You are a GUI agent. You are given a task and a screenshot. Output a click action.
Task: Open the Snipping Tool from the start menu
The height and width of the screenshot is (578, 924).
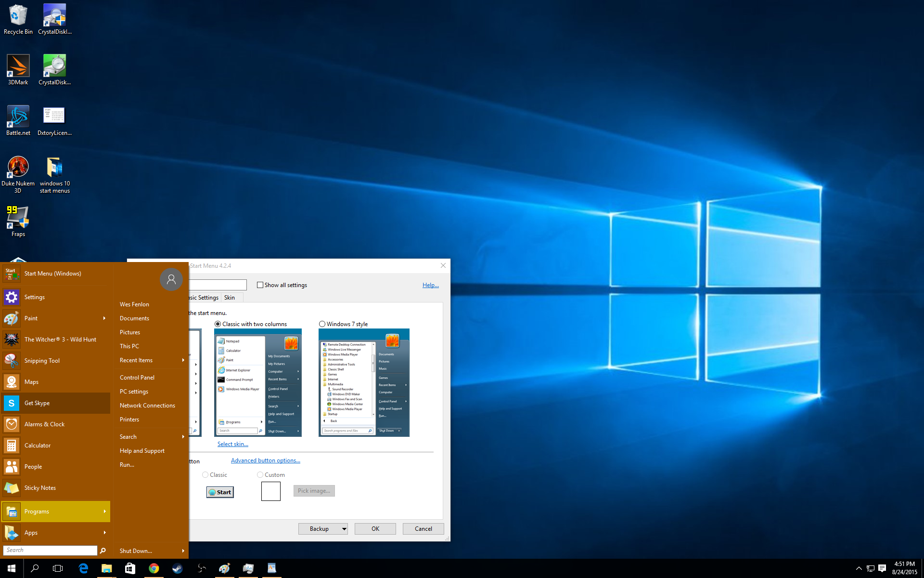(56, 361)
